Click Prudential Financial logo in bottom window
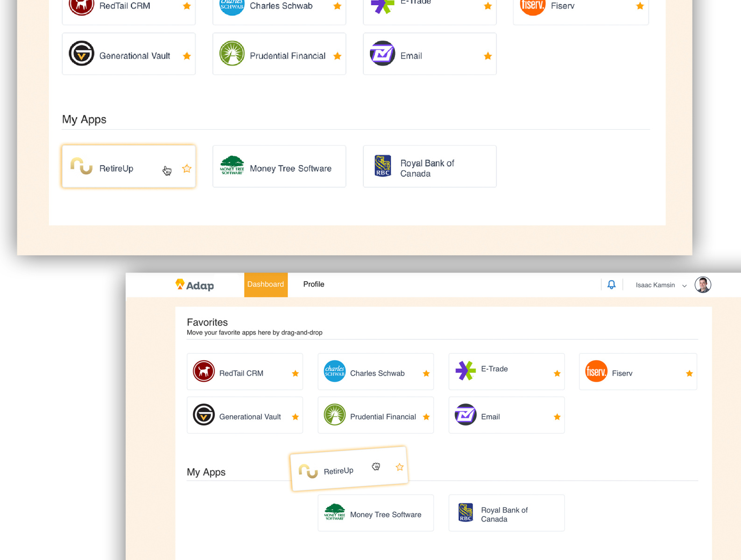Screen dimensions: 741x560 coord(335,414)
